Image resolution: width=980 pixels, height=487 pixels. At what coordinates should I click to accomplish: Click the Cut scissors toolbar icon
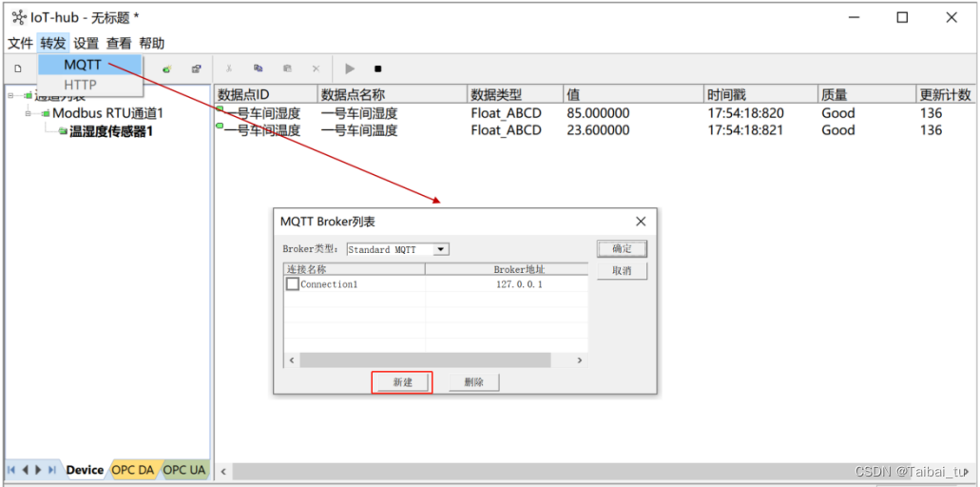[x=229, y=68]
